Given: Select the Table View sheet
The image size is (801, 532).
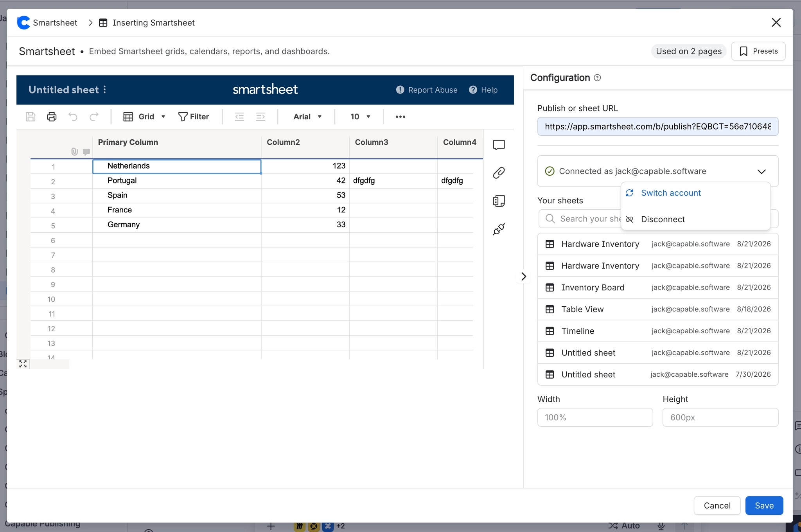Looking at the screenshot, I should [658, 309].
